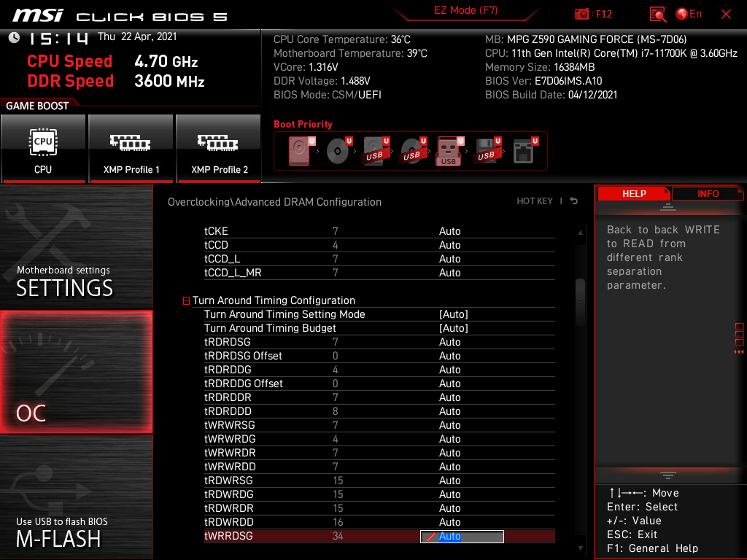The height and width of the screenshot is (560, 747).
Task: Select the hard disk boot priority device
Action: (x=300, y=151)
